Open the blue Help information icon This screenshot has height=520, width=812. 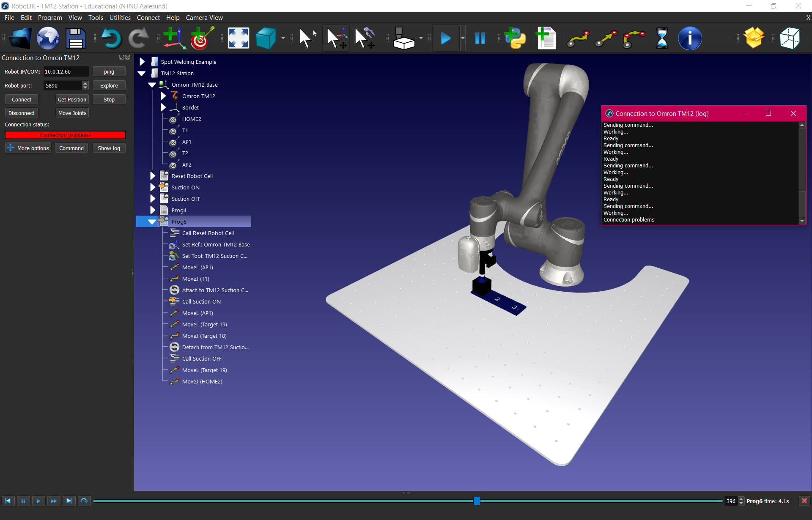coord(689,38)
